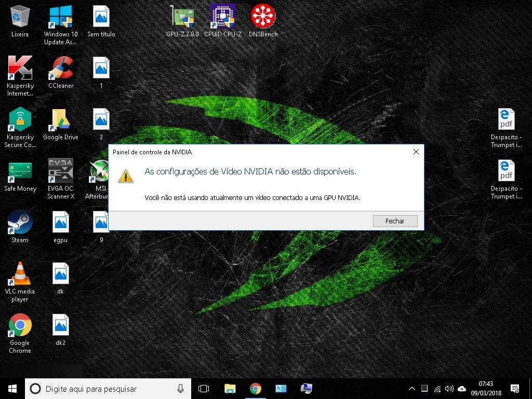Click the warning icon in NVIDIA dialog
The width and height of the screenshot is (532, 399).
pos(126,176)
